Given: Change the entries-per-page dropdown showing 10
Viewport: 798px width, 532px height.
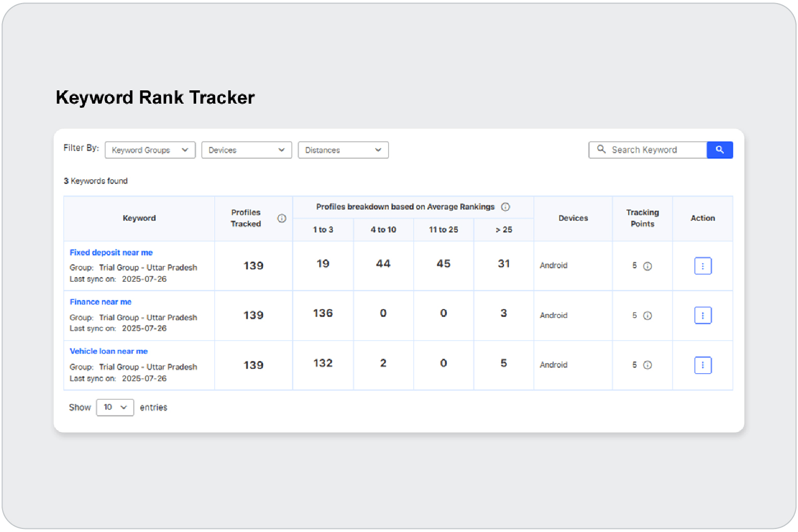Looking at the screenshot, I should (115, 407).
